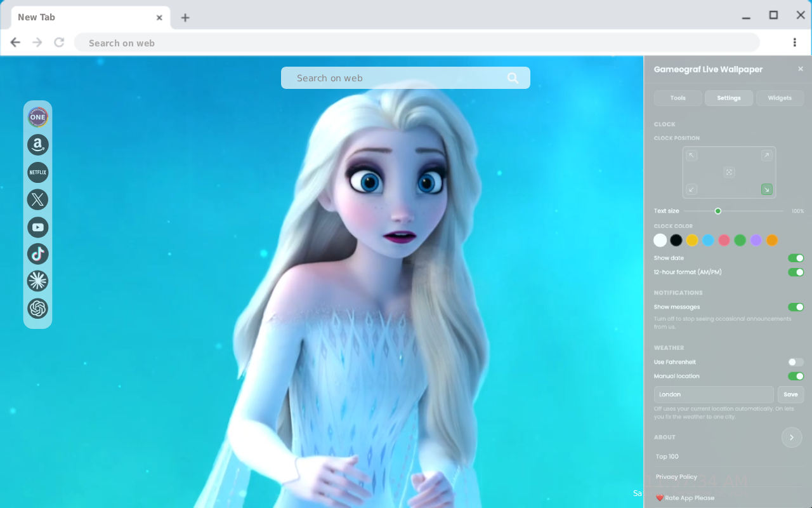The height and width of the screenshot is (508, 812).
Task: Switch to the Tools tab
Action: coord(678,98)
